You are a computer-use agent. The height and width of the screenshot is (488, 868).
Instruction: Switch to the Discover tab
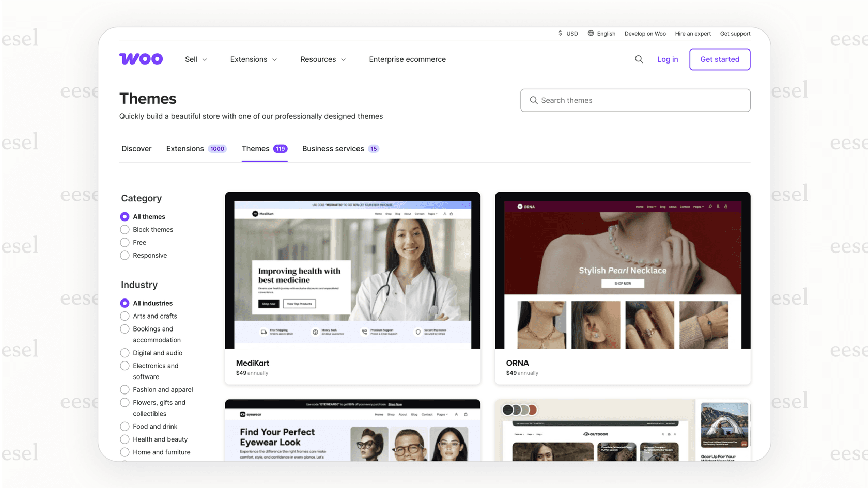(136, 149)
